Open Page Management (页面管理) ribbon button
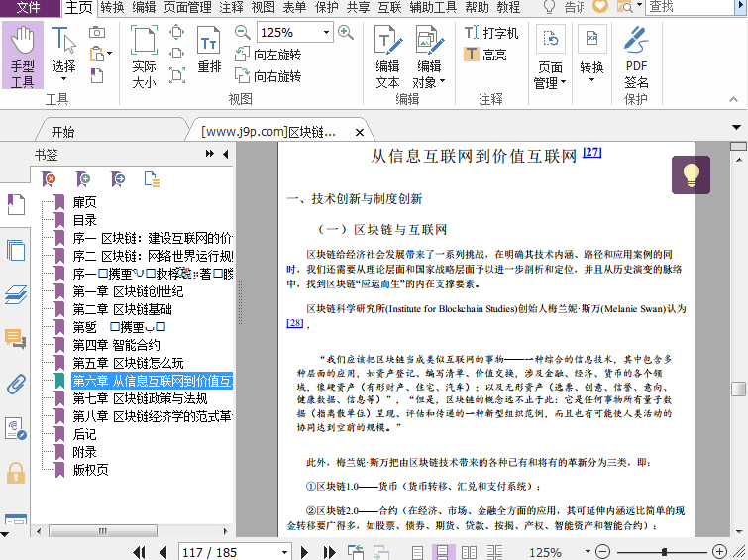748x560 pixels. 550,56
